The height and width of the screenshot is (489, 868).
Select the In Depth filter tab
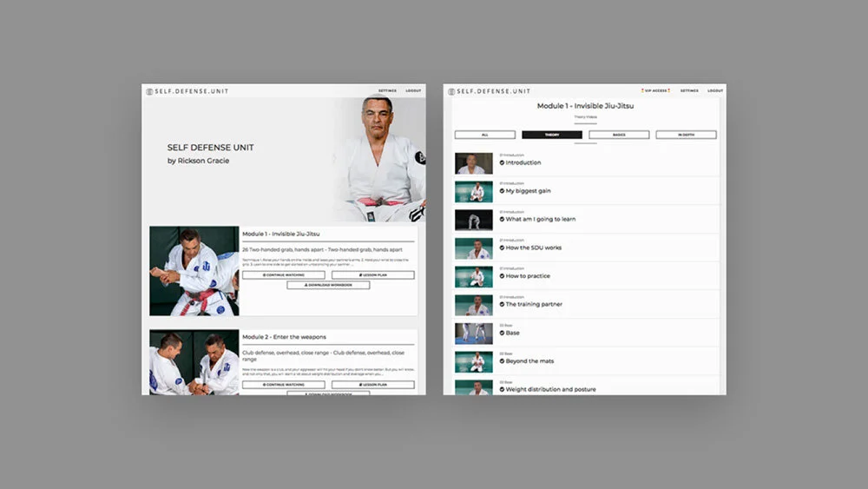686,135
